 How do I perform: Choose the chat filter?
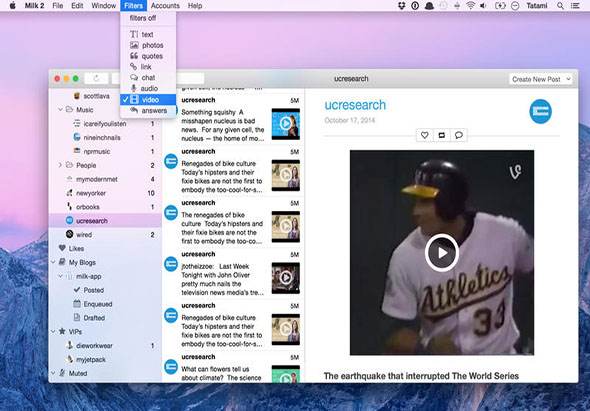148,78
